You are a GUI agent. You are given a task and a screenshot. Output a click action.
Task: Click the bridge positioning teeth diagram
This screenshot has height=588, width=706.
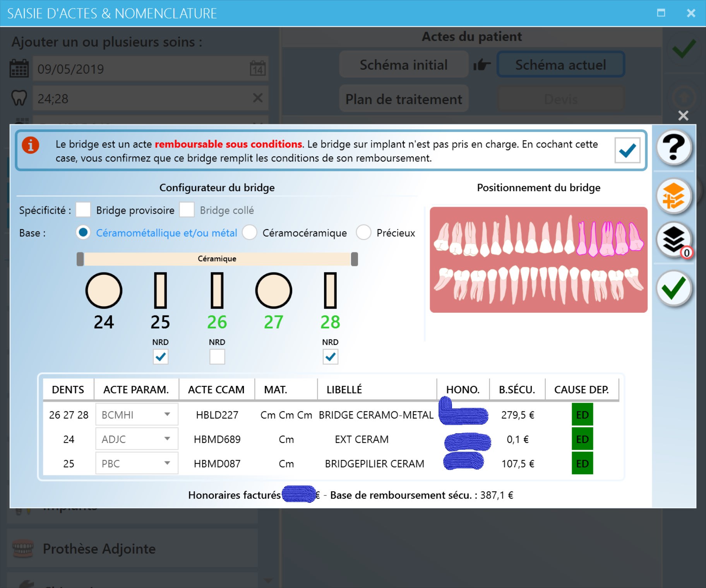pos(538,260)
